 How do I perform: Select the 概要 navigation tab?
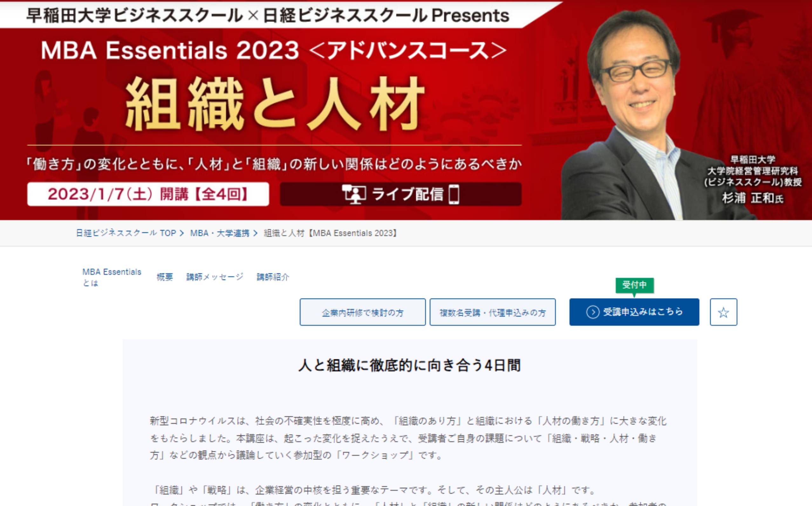tap(165, 277)
